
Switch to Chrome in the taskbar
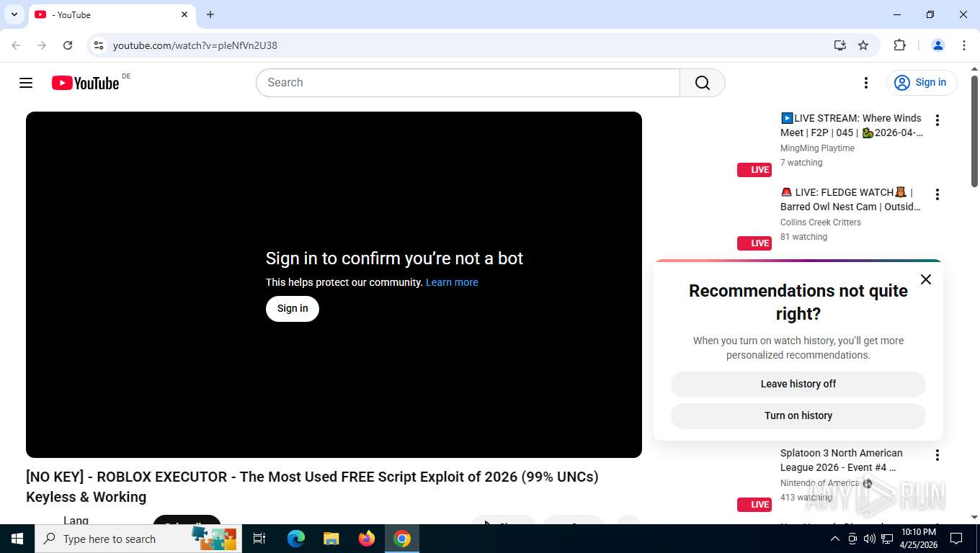[402, 539]
